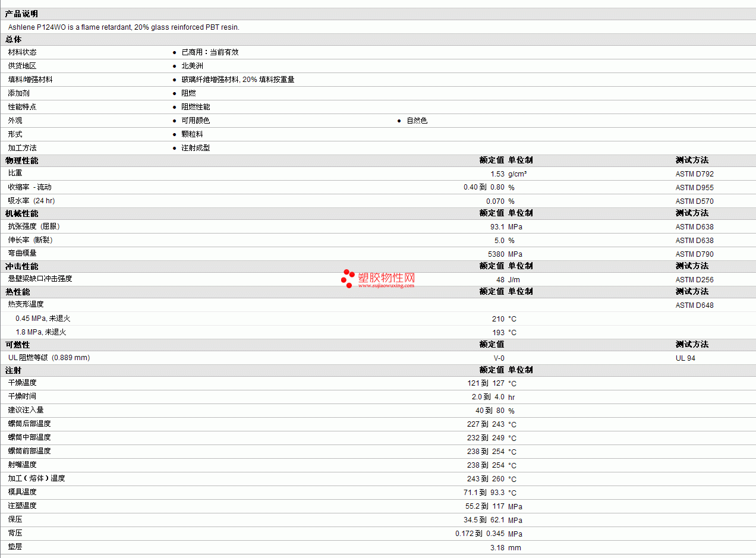Click the '外观' row label
Image resolution: width=756 pixels, height=558 pixels.
(x=15, y=121)
